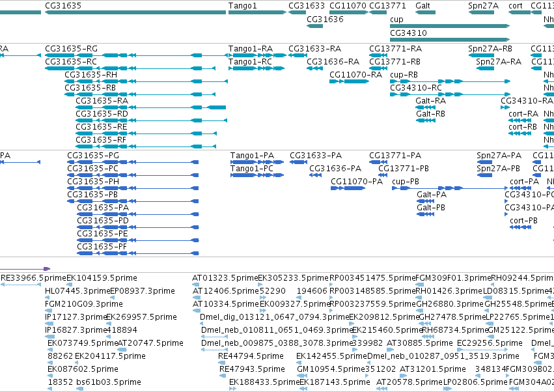Click the cort-PB protein label
This screenshot has width=554, height=392.
pyautogui.click(x=523, y=221)
